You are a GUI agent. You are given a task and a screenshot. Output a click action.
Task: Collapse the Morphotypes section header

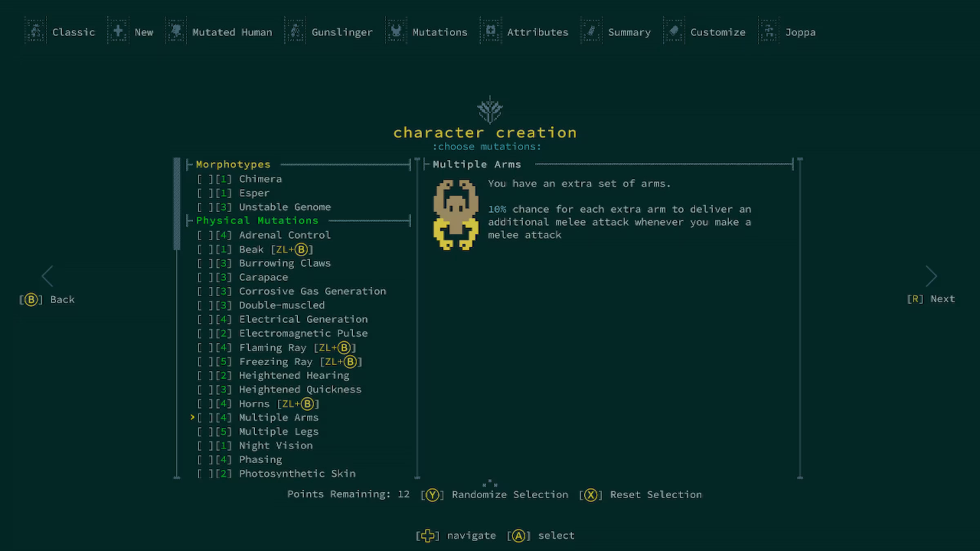(233, 164)
